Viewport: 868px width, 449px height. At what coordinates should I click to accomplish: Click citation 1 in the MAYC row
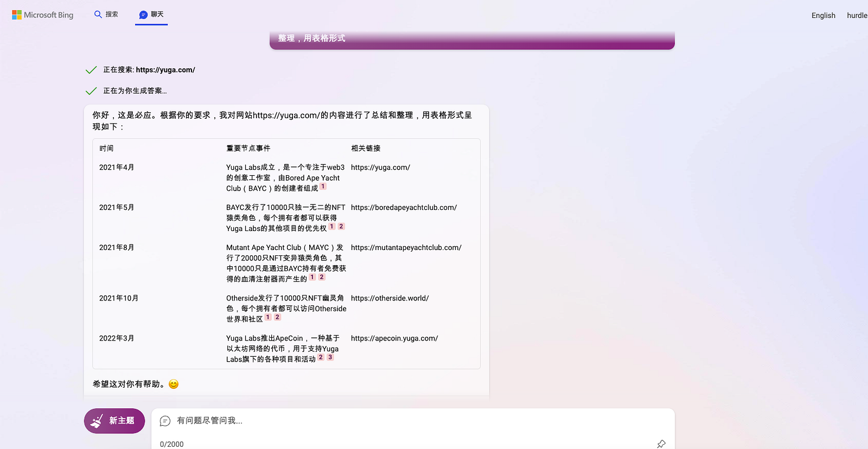(312, 277)
